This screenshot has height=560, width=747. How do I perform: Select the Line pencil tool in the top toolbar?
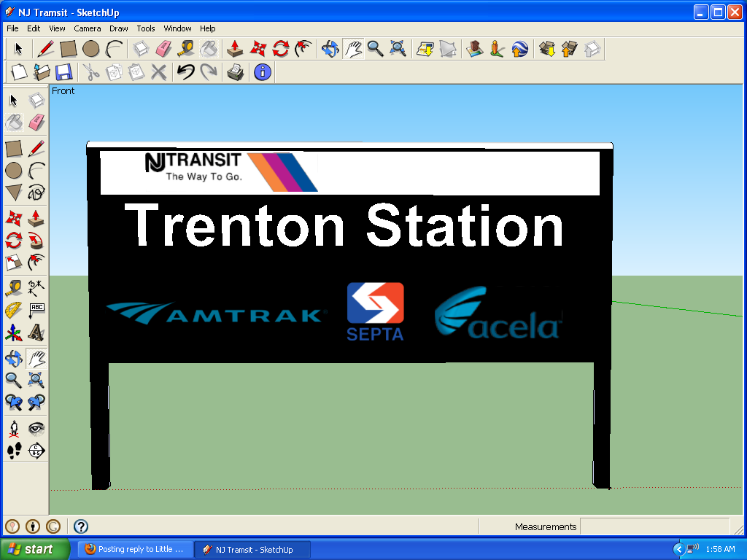46,49
